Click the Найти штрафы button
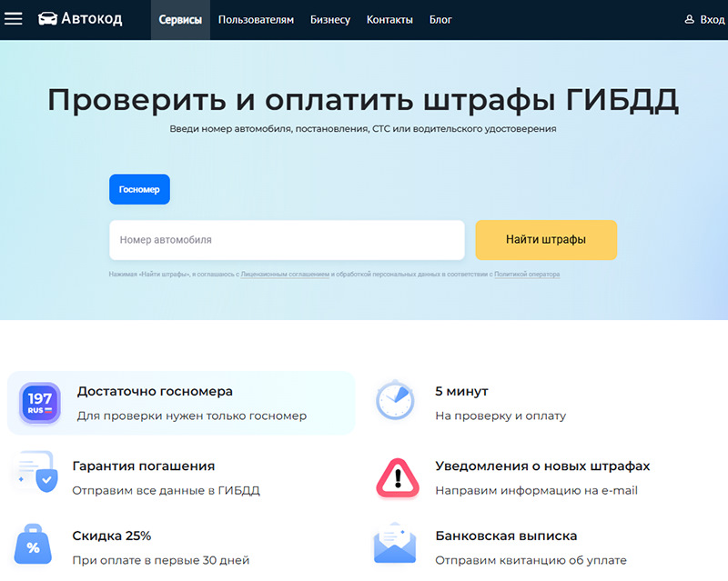 point(546,240)
